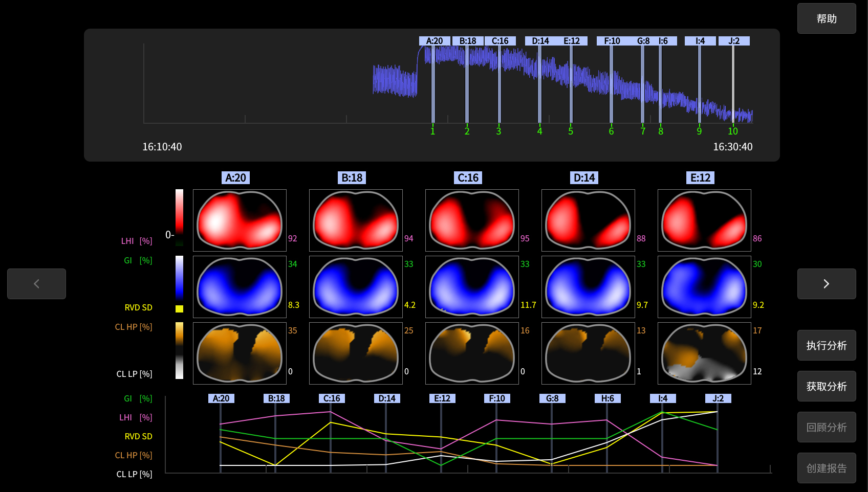Screen dimensions: 868x492
Task: Click green marker number 4 below waveform
Action: (x=539, y=131)
